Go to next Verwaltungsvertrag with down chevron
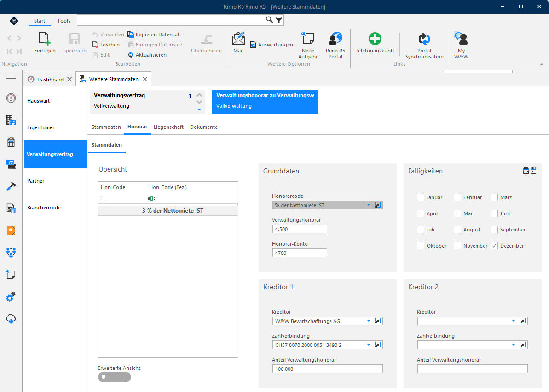This screenshot has height=392, width=549. (199, 102)
